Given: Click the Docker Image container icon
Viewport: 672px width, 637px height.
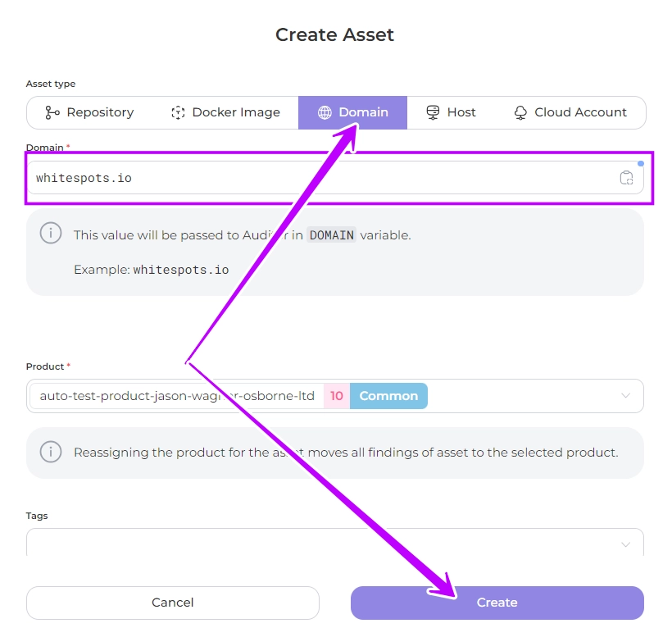Looking at the screenshot, I should click(178, 112).
